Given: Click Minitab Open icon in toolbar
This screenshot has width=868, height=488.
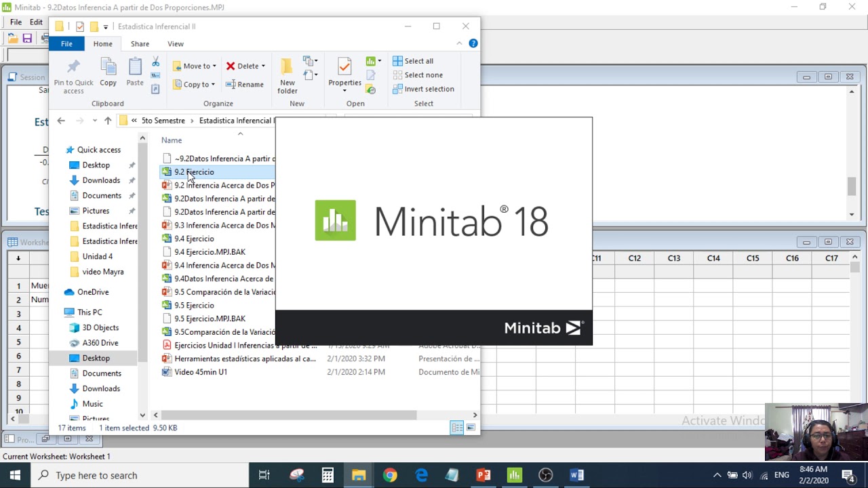Looking at the screenshot, I should click(13, 39).
